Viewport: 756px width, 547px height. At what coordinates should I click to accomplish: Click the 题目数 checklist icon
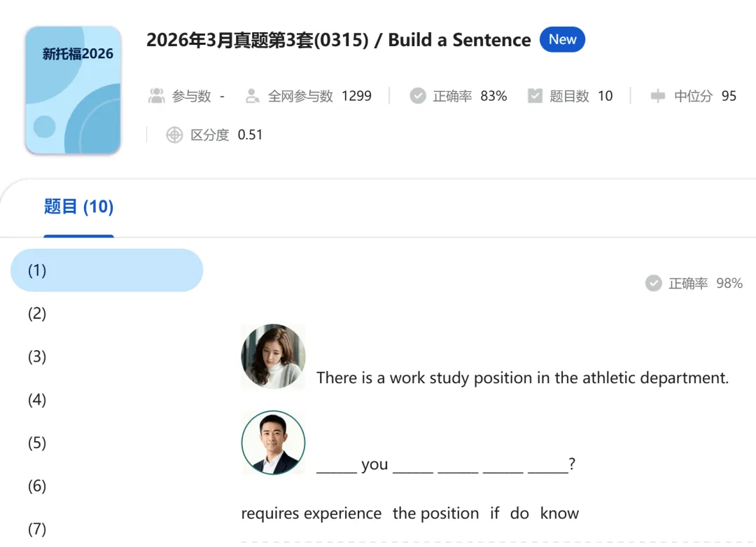click(535, 95)
